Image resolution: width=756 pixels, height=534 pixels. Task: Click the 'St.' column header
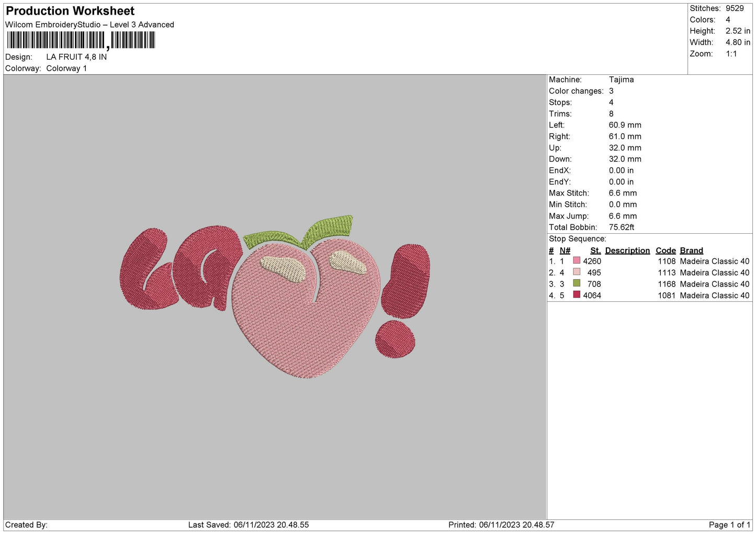point(595,251)
